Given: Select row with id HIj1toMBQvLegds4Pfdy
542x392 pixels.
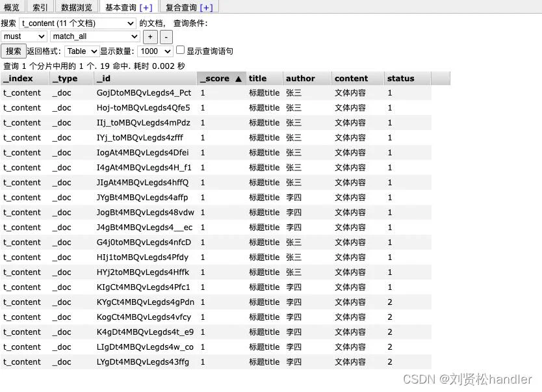Looking at the screenshot, I should click(x=216, y=257).
